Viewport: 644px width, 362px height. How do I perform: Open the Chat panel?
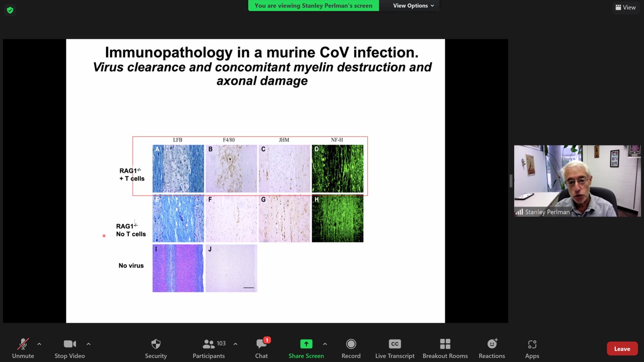pos(261,344)
